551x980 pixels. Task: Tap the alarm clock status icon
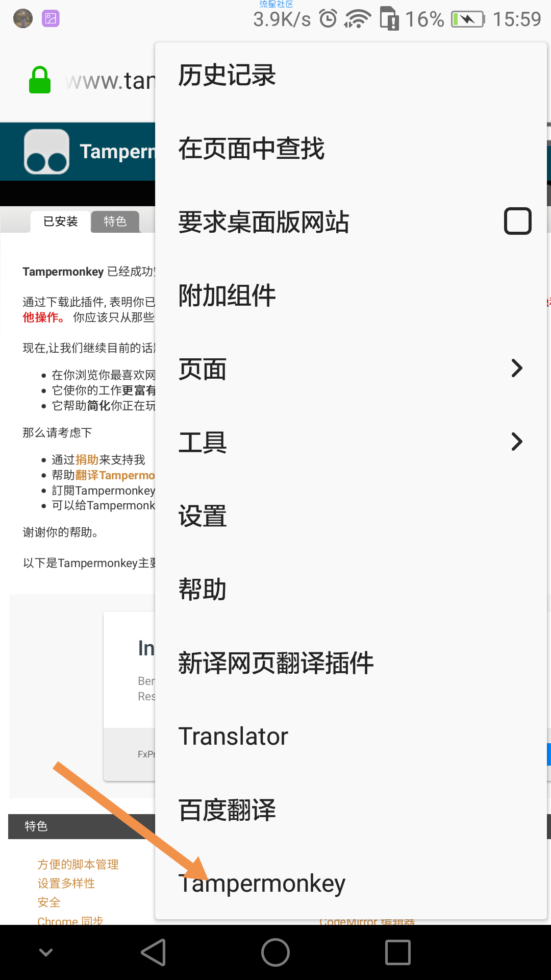tap(328, 18)
